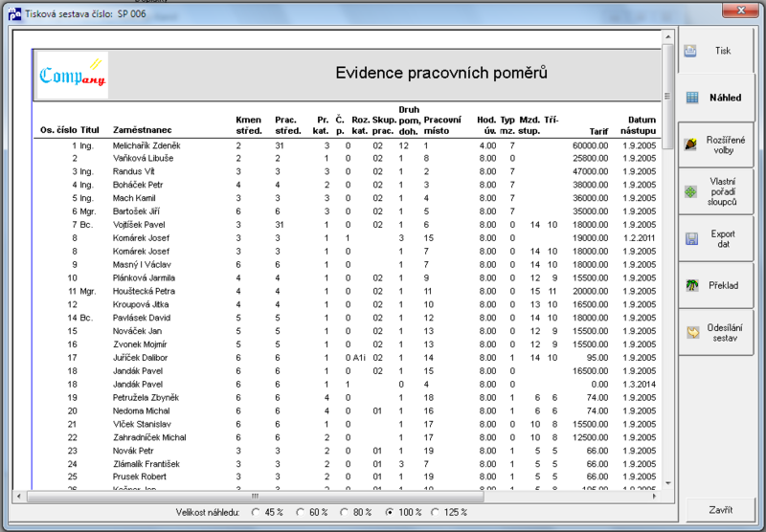Click the Pracovní místo column header
This screenshot has width=766, height=532.
(442, 125)
